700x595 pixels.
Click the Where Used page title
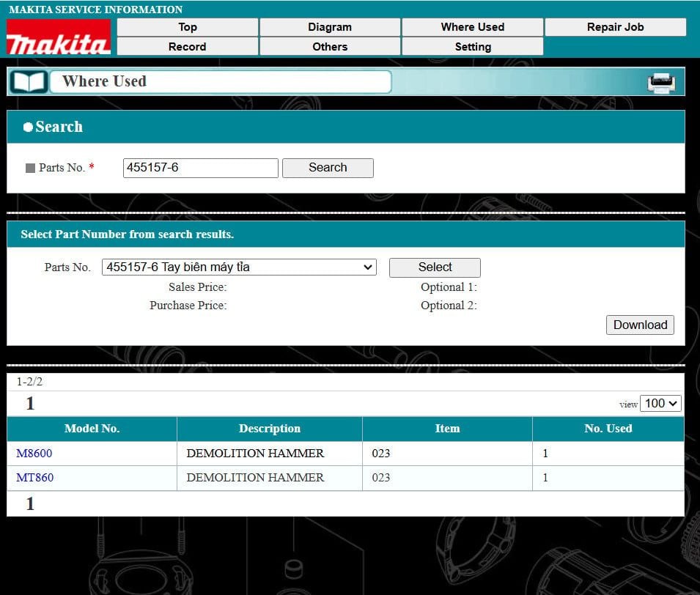click(105, 81)
